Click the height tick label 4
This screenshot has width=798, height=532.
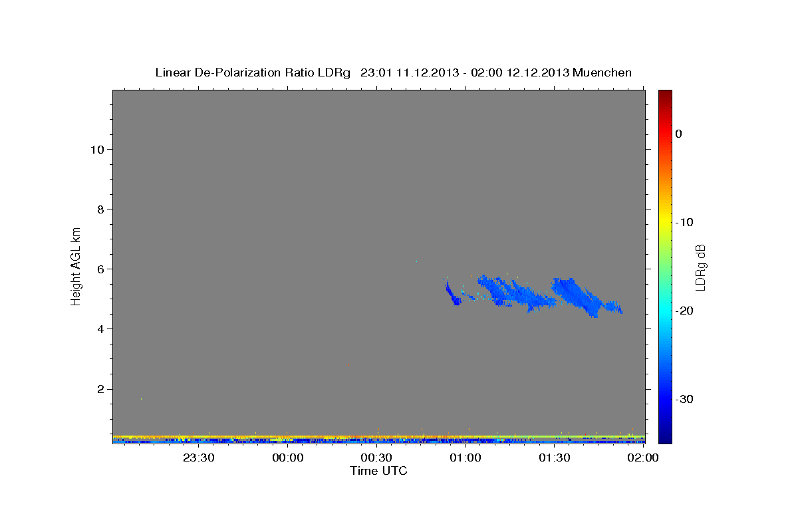pos(99,329)
